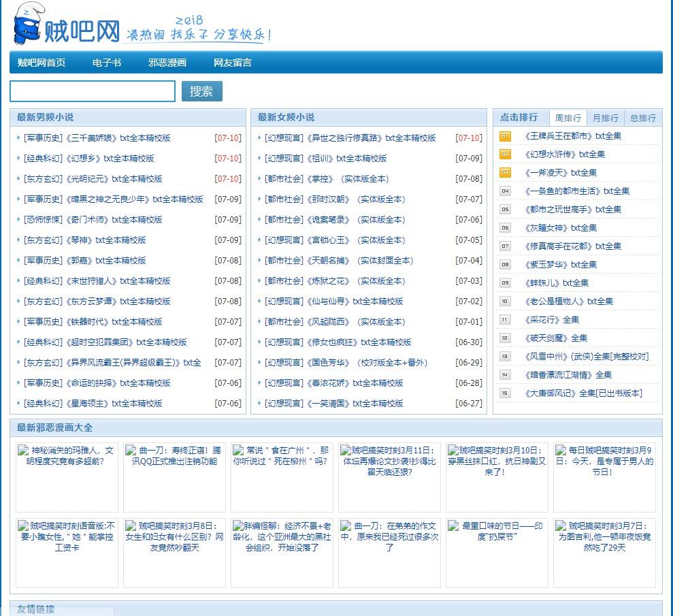Click rank badge 10 beside 《老公是植物人》
Screen dimensions: 673x616
[x=505, y=302]
